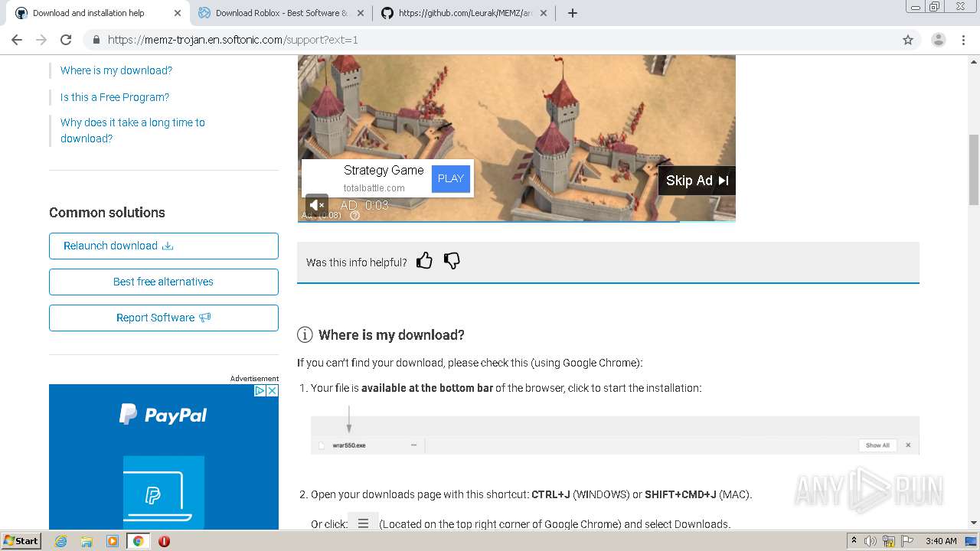Click the totalbattle.com ad link
Image resolution: width=980 pixels, height=551 pixels.
(x=374, y=188)
